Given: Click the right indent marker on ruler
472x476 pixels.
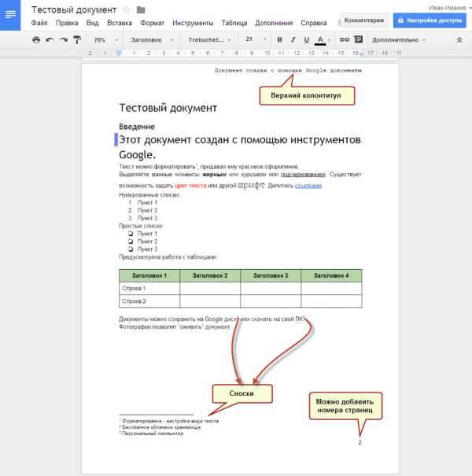Looking at the screenshot, I should coord(362,54).
